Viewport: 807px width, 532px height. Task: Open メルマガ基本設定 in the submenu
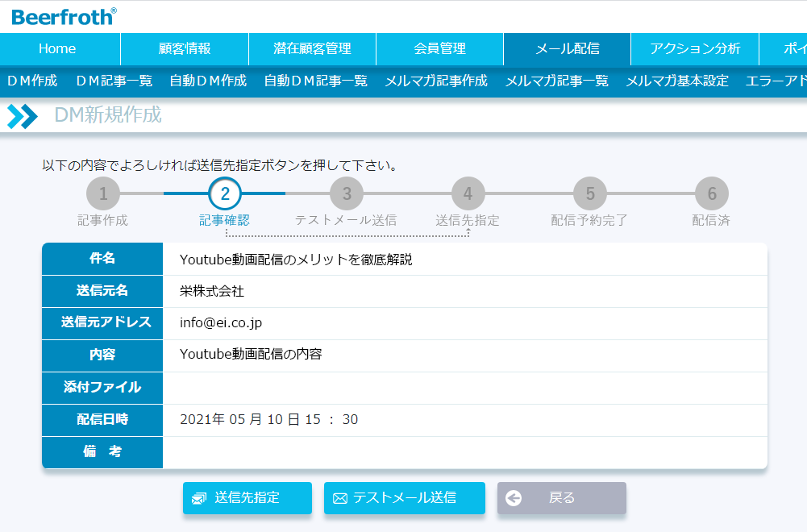(x=677, y=81)
